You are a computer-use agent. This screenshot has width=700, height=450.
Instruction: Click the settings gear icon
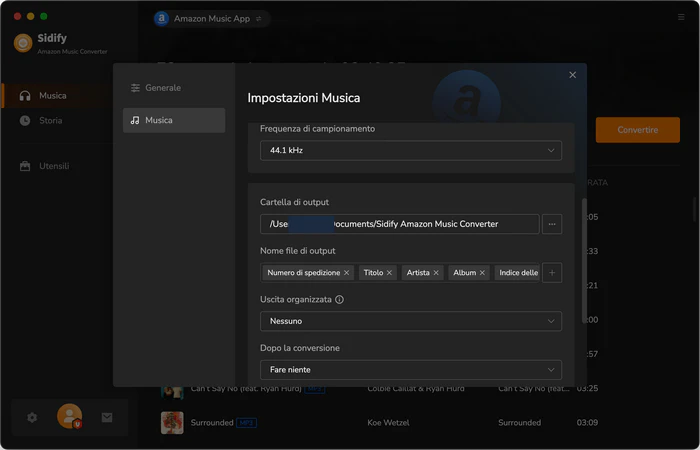32,418
